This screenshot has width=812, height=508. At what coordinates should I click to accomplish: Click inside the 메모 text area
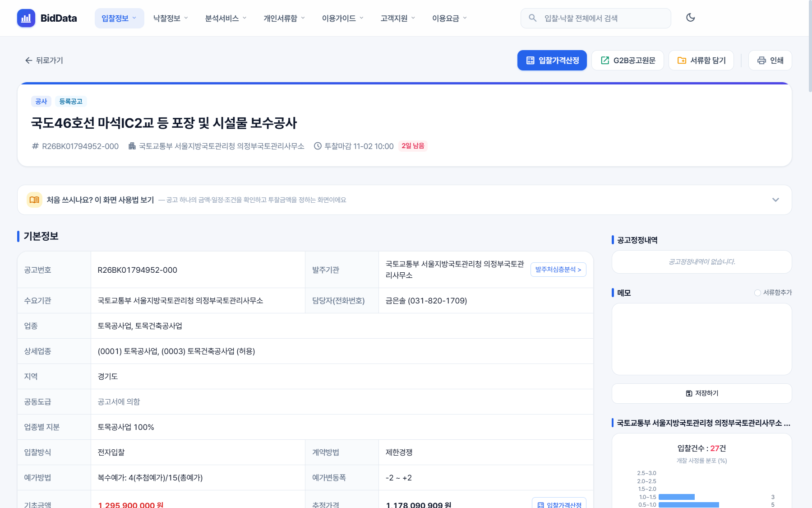coord(701,339)
